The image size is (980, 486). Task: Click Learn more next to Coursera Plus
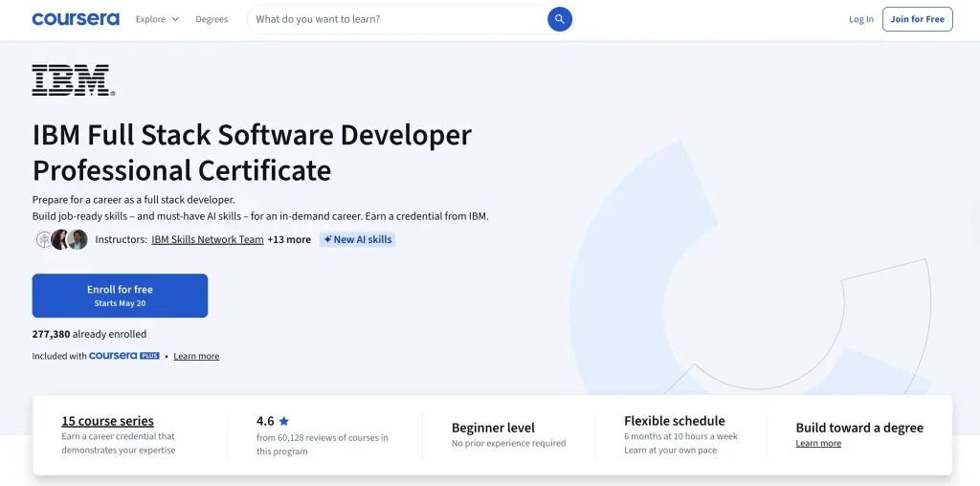(x=196, y=356)
